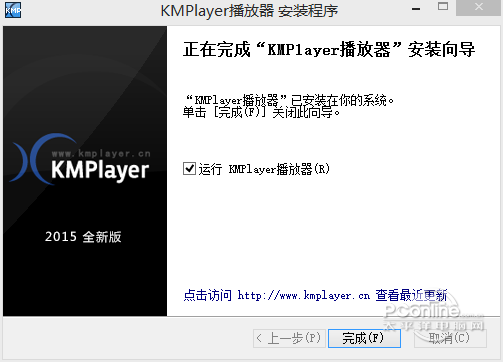Click the 2015 全新版 text in the banner
The image size is (503, 362).
[x=83, y=237]
